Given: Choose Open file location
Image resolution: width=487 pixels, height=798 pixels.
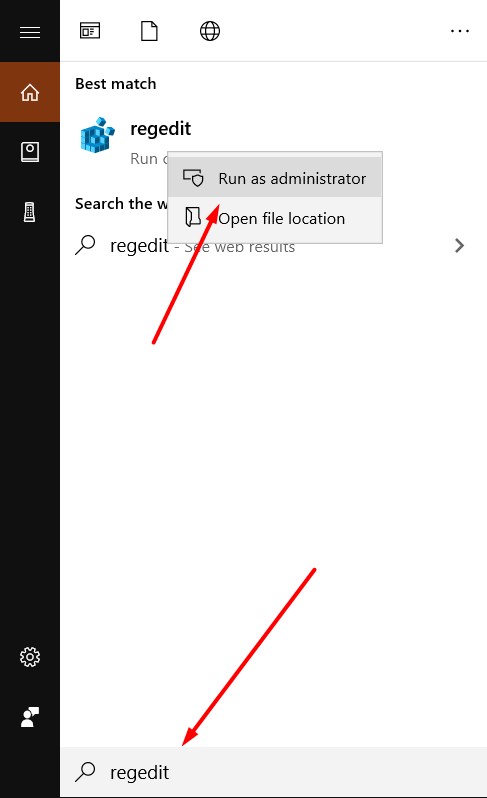Looking at the screenshot, I should point(275,218).
